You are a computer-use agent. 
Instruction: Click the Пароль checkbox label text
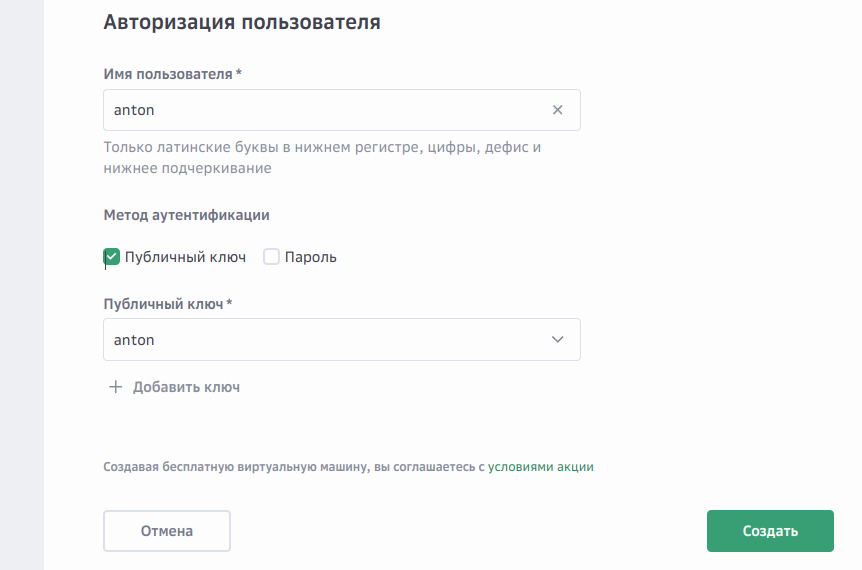[310, 257]
